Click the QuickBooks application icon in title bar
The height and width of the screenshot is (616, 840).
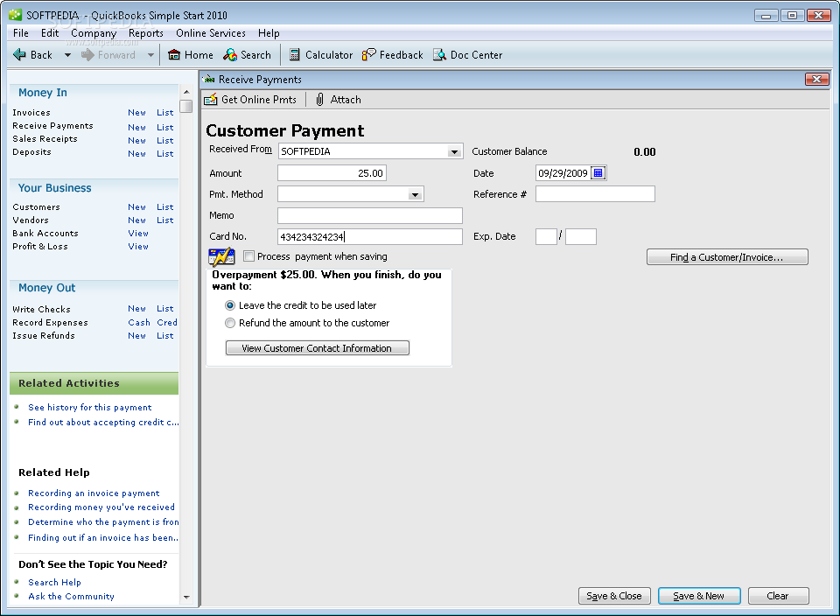(15, 15)
